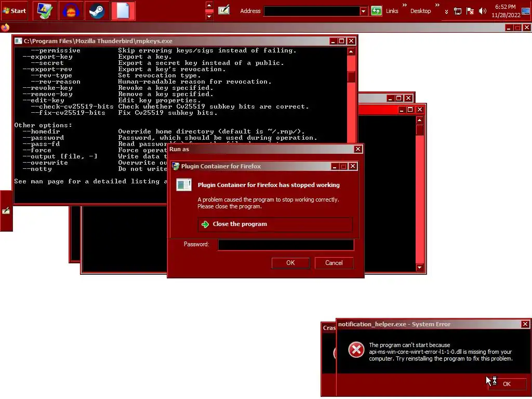The image size is (532, 399).
Task: Click the --homedir option text
Action: pyautogui.click(x=41, y=131)
